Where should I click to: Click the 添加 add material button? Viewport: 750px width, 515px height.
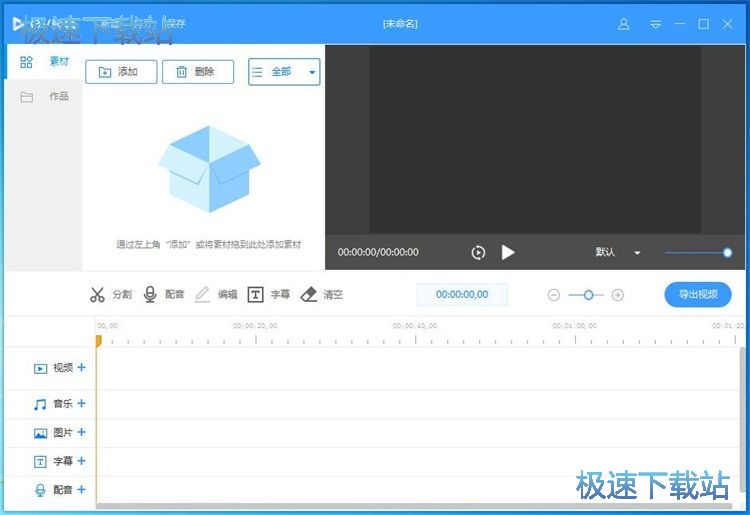[120, 72]
